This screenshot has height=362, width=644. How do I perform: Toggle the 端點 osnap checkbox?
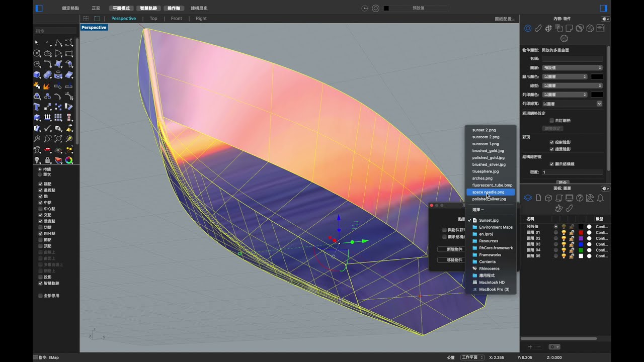click(x=40, y=184)
